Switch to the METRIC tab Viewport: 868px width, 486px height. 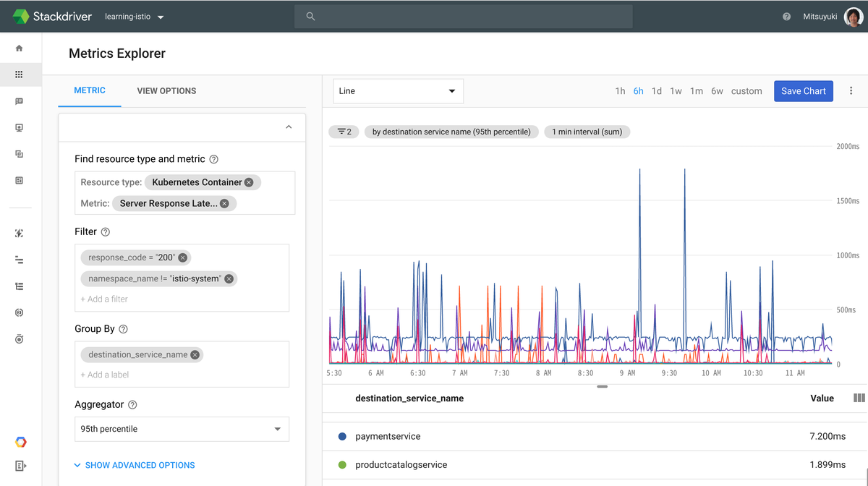click(90, 90)
